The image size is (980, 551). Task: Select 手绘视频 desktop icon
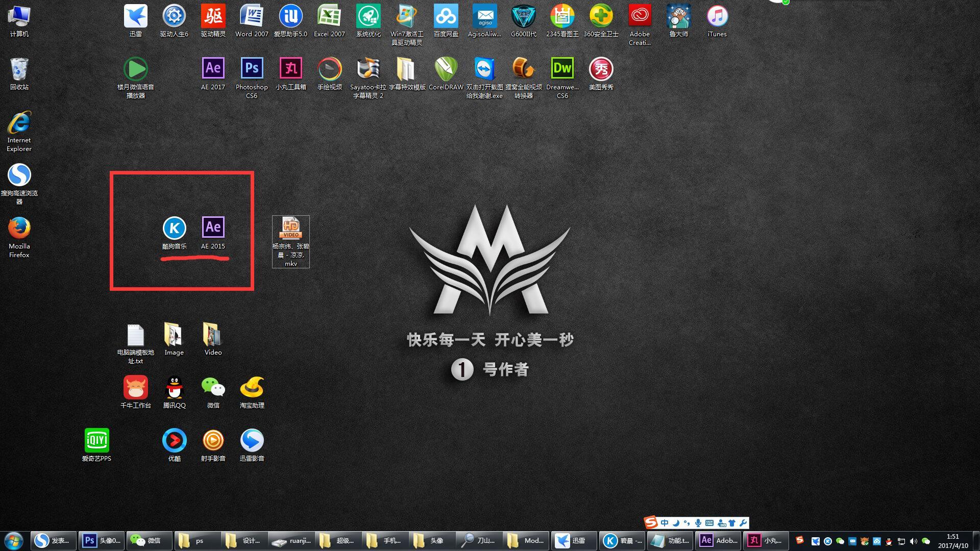(329, 74)
